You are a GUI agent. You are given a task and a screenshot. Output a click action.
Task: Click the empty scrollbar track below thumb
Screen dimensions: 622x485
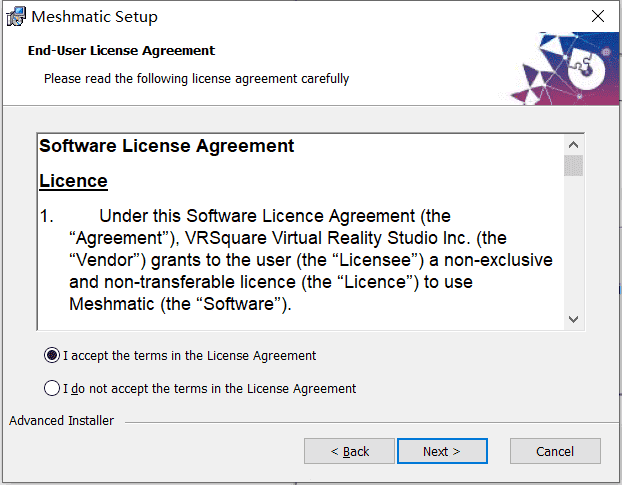(573, 242)
